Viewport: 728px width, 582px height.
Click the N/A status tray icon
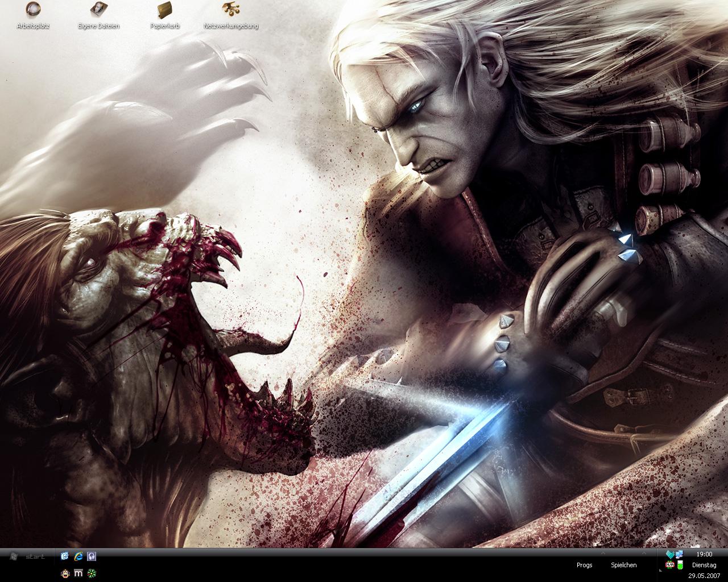point(670,565)
